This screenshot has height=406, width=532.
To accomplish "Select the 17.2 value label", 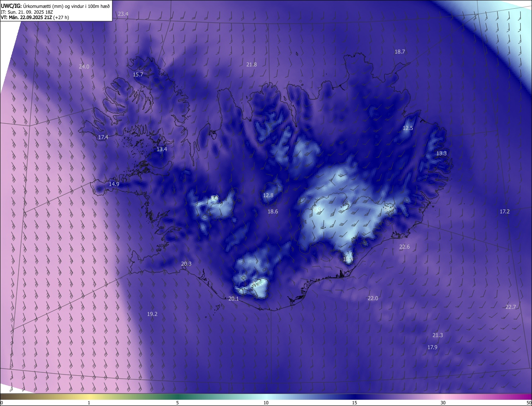I will click(505, 212).
